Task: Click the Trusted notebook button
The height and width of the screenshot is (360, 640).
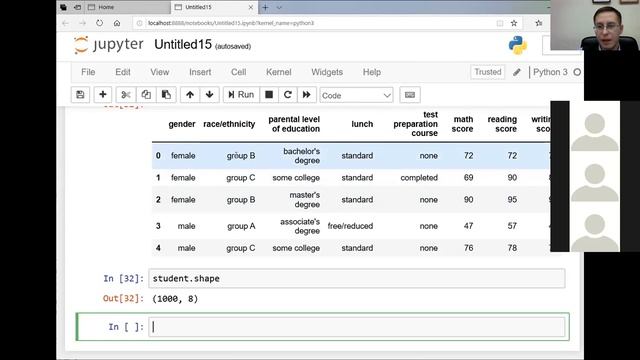Action: pos(488,72)
